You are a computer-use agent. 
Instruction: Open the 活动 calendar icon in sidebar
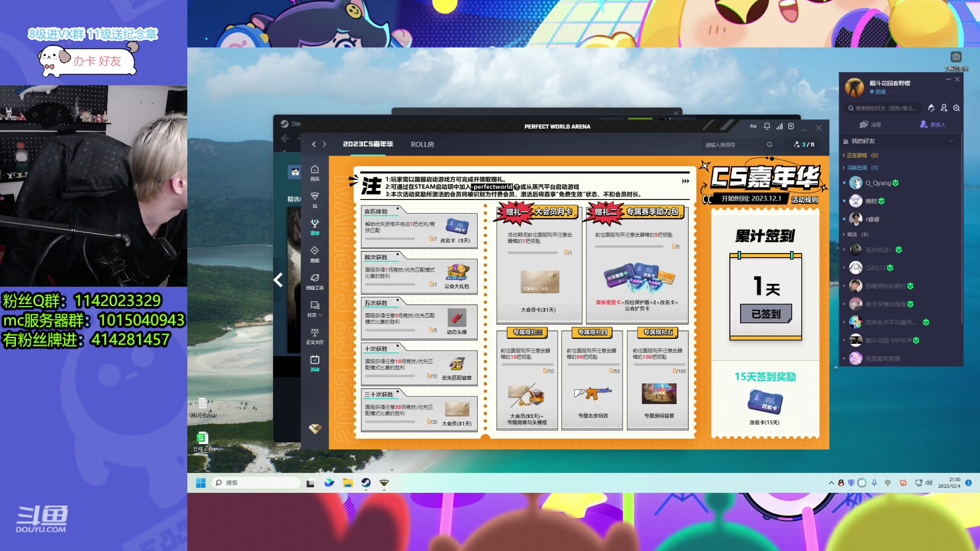315,363
